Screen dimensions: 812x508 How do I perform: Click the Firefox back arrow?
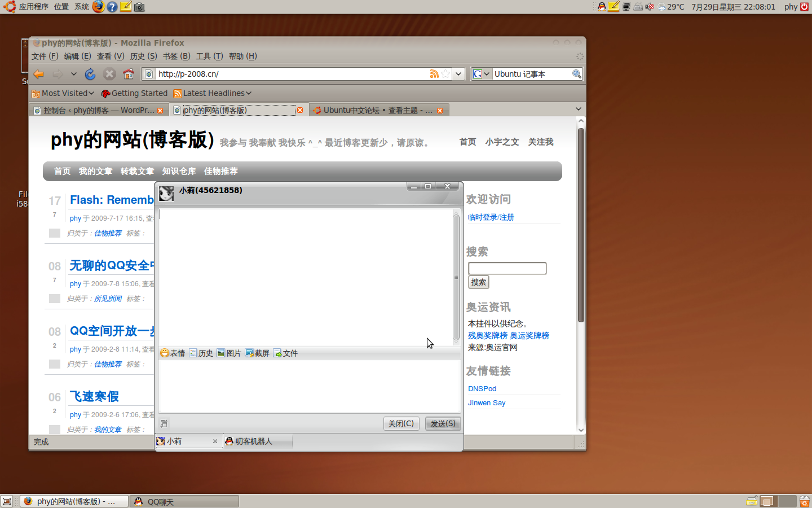tap(39, 74)
